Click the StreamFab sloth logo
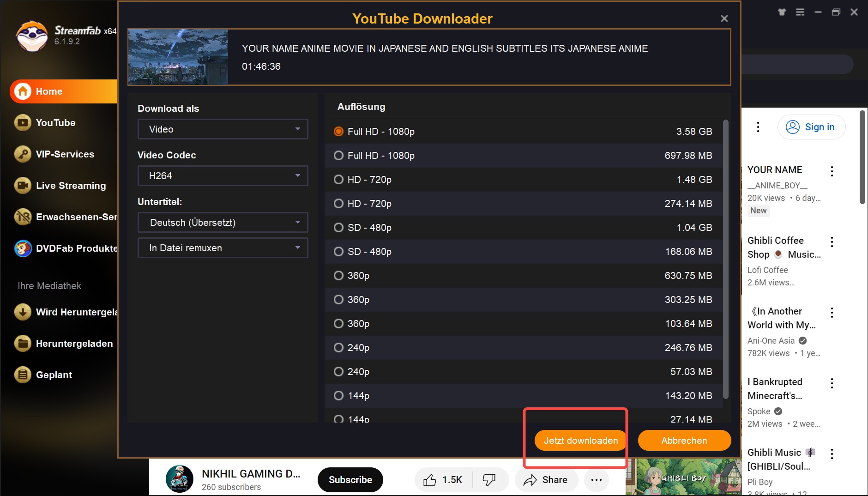 click(32, 36)
